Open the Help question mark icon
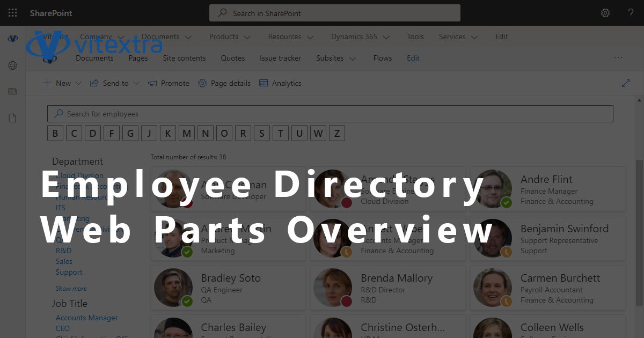This screenshot has height=338, width=644. coord(630,12)
